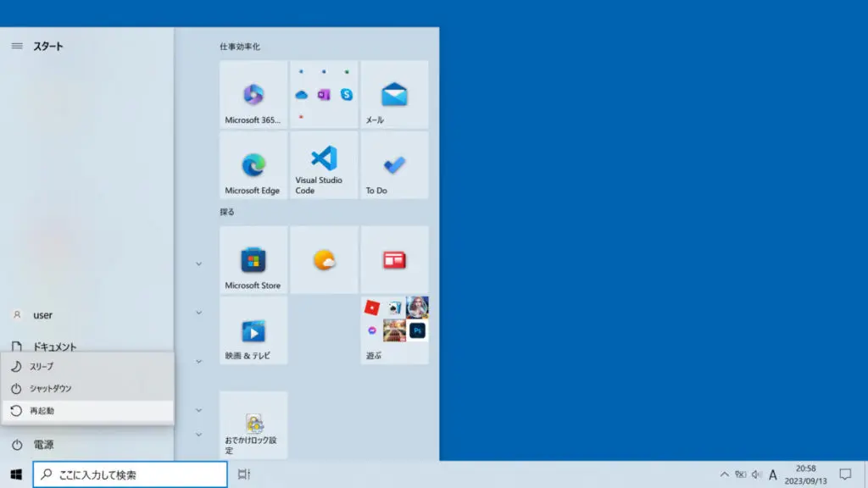Click topmost chevron in the app list column
The image size is (868, 488).
coord(198,264)
